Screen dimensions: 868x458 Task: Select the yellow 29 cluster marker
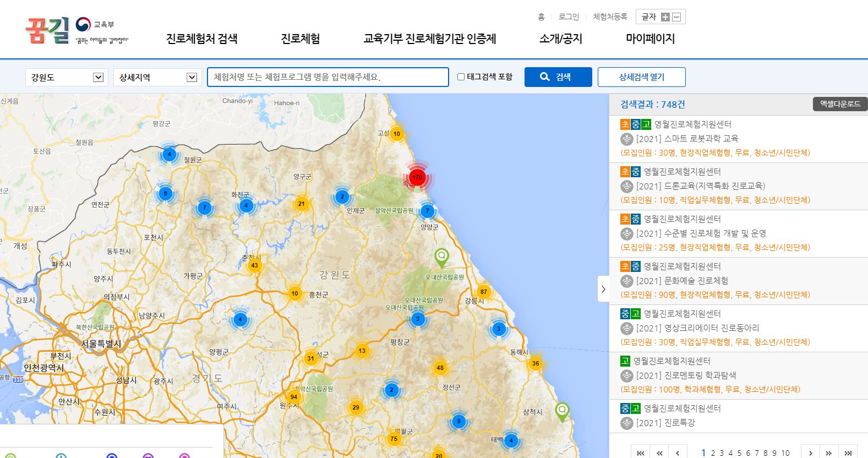[356, 407]
